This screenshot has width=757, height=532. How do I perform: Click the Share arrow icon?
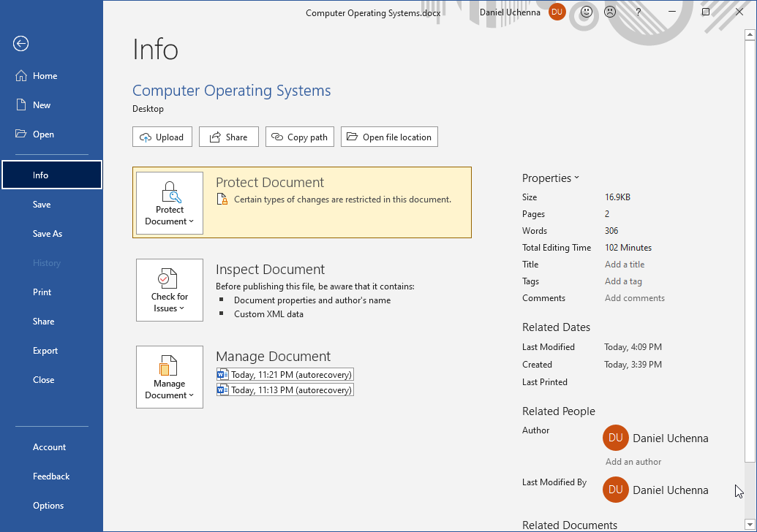pos(216,137)
